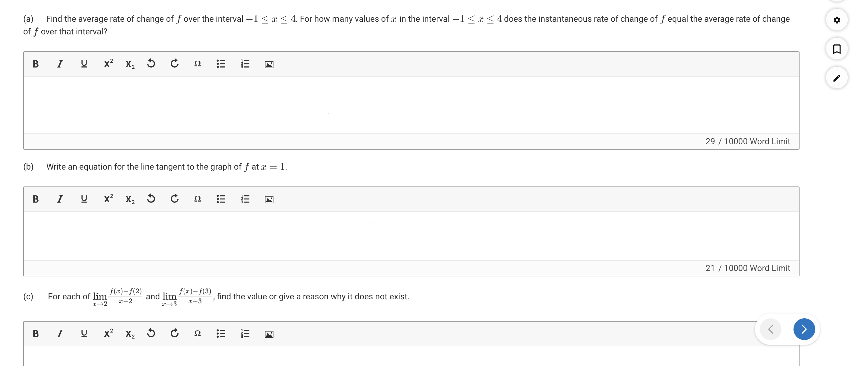Open the settings gear in the sidebar
This screenshot has width=868, height=366.
click(837, 20)
